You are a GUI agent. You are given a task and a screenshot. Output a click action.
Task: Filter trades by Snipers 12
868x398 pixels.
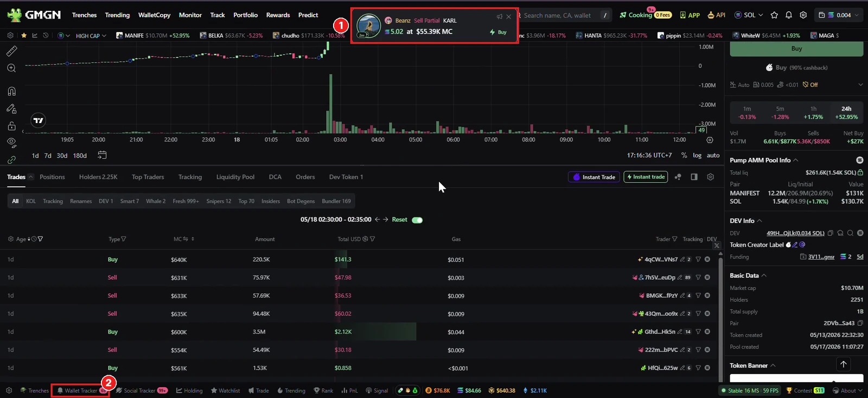tap(219, 201)
